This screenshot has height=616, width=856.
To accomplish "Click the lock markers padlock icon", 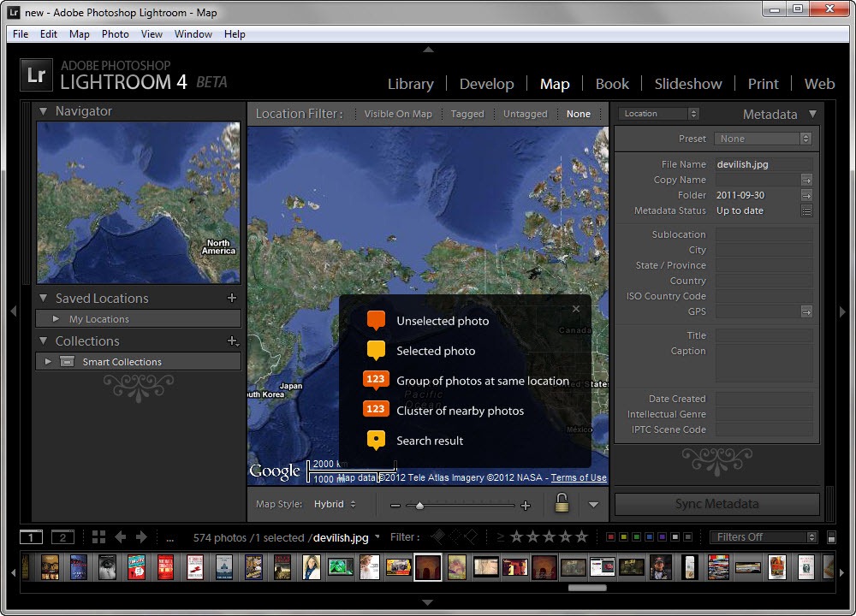I will (562, 502).
